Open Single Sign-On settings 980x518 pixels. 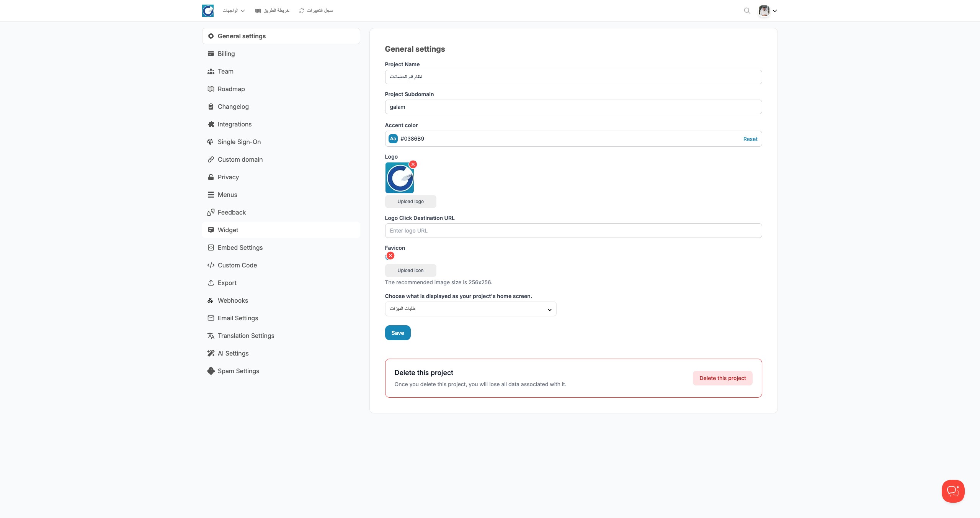tap(239, 142)
